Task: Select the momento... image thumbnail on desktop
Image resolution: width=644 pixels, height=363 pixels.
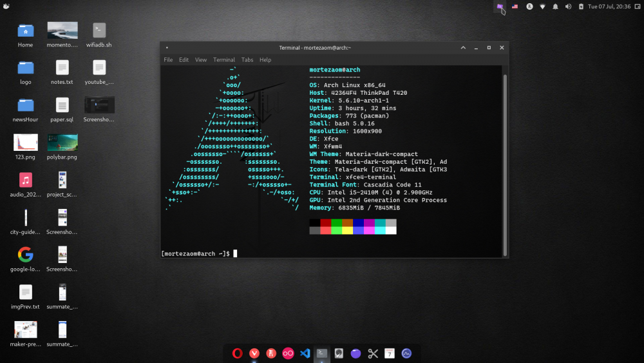Action: [62, 35]
